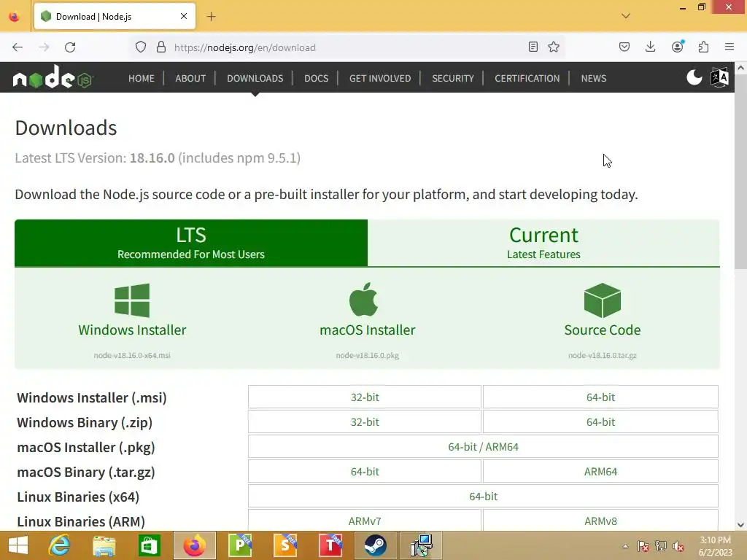Open Firefox application hamburger menu
Screen dimensions: 747x560
tap(729, 47)
